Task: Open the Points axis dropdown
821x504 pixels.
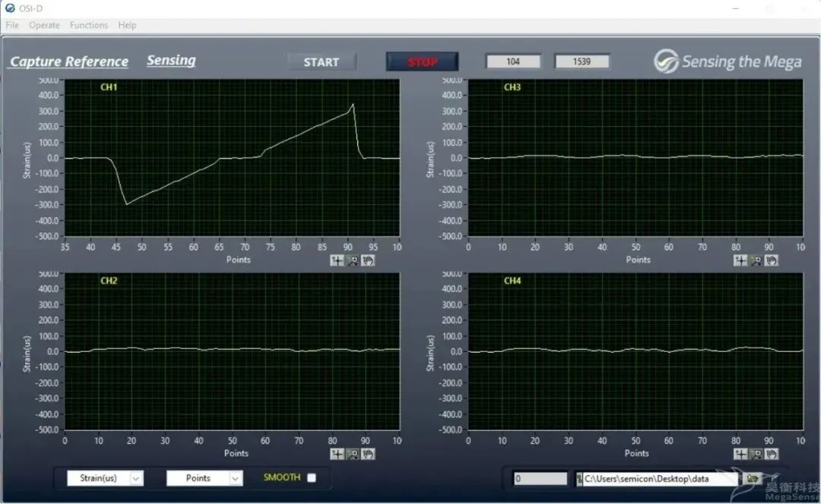Action: click(x=235, y=478)
